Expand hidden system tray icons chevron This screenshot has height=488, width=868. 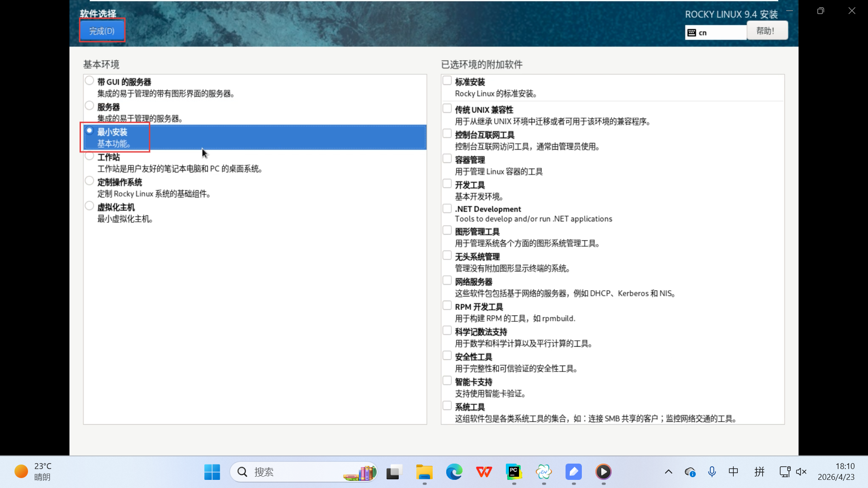coord(668,472)
